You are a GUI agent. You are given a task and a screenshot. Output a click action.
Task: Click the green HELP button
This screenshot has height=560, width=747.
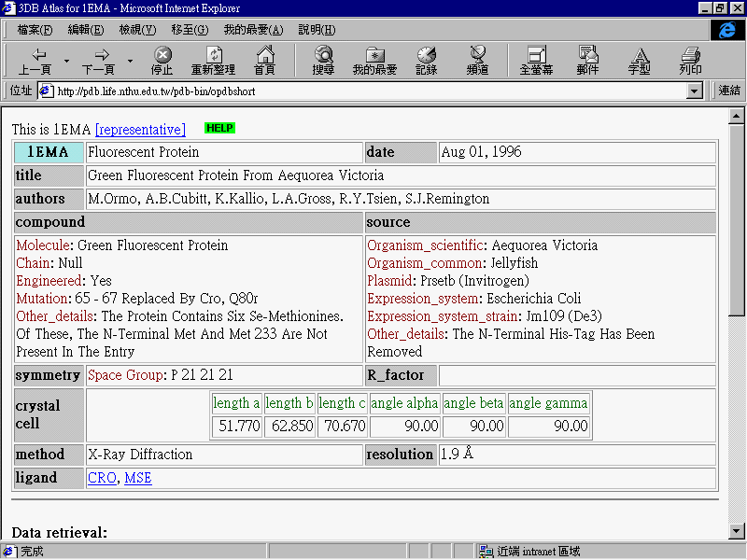[219, 128]
